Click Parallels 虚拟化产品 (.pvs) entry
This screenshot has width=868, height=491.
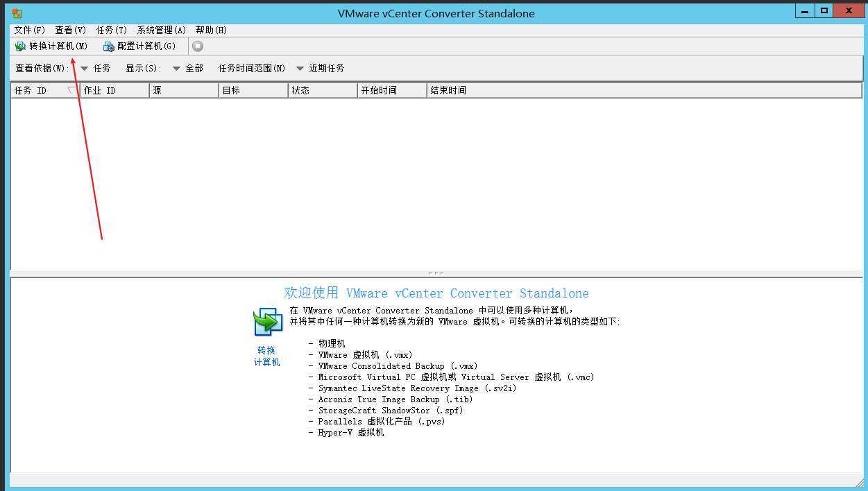[382, 421]
